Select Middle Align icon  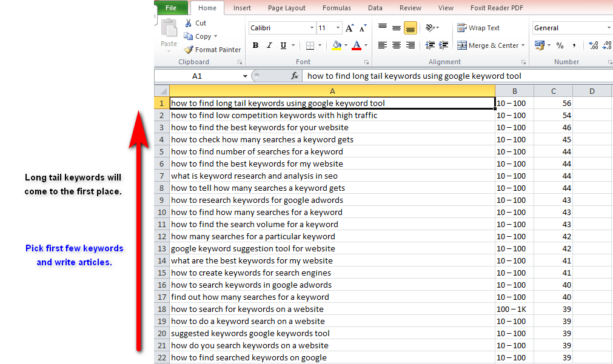click(x=397, y=28)
